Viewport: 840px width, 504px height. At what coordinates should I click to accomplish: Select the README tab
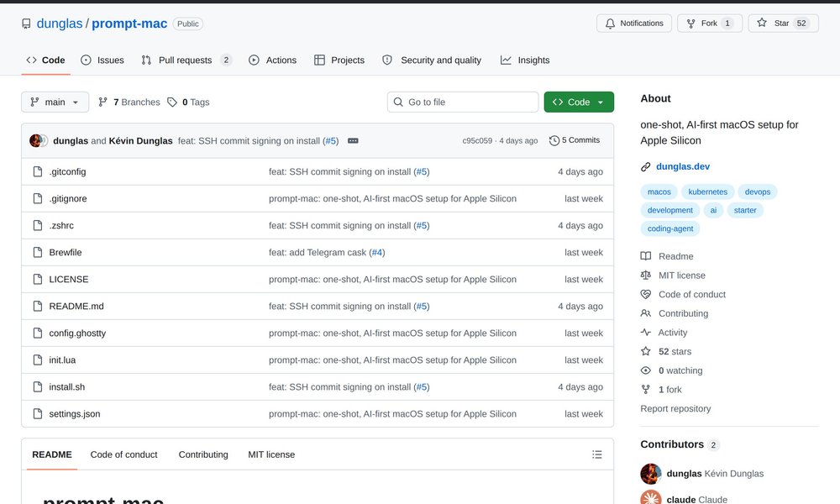52,454
